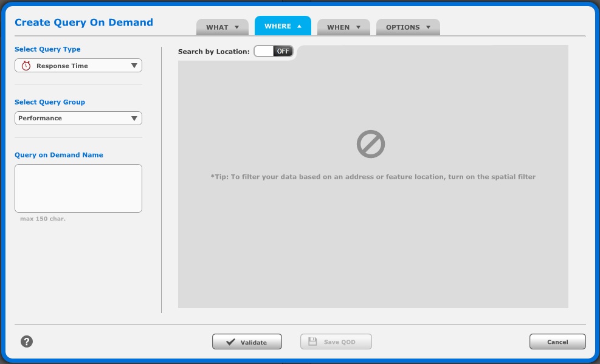The width and height of the screenshot is (600, 364).
Task: Click the stopwatch icon beside Response Time
Action: [x=26, y=66]
